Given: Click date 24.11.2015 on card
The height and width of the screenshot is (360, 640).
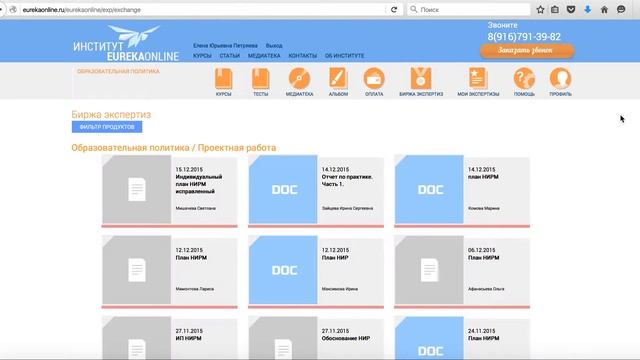Looking at the screenshot, I should click(x=482, y=331).
